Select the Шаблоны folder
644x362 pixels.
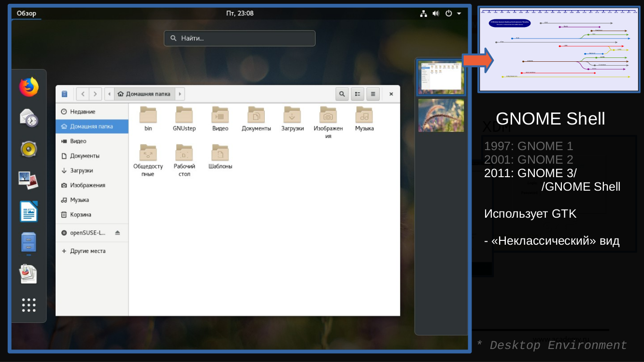coord(220,156)
